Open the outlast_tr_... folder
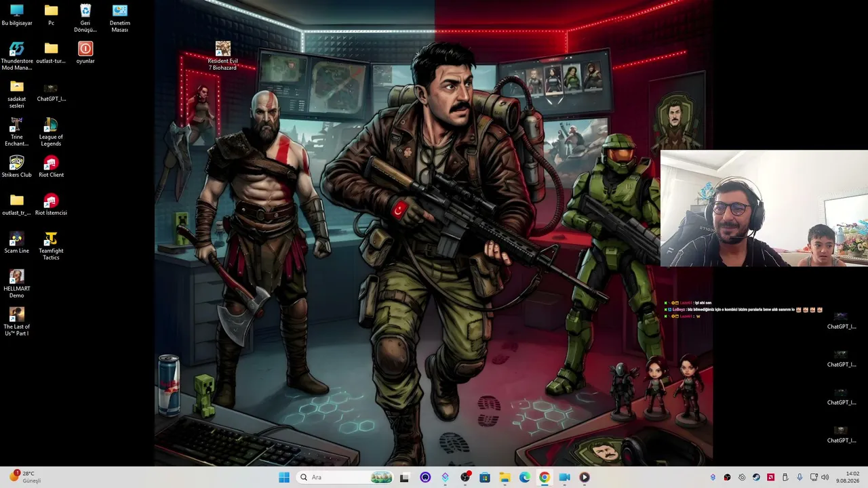Image resolution: width=868 pixels, height=488 pixels. [x=17, y=205]
